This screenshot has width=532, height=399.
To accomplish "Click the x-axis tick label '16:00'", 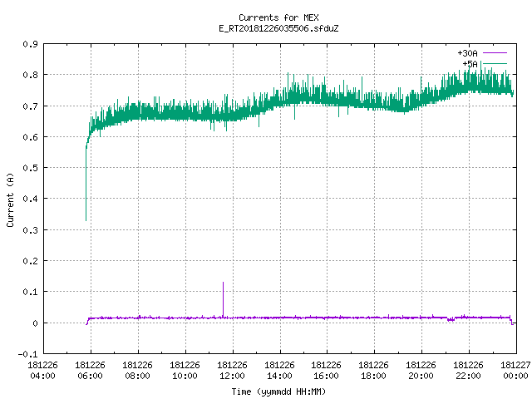I will click(x=326, y=376).
